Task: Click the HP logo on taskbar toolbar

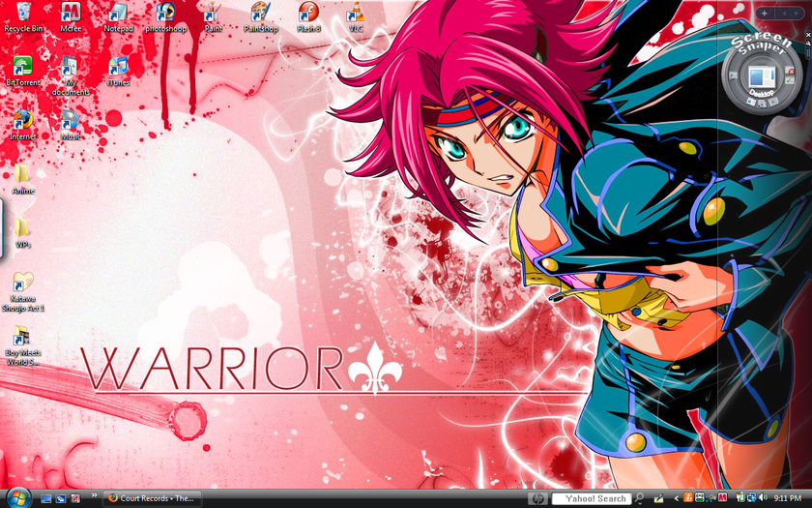Action: pyautogui.click(x=538, y=498)
